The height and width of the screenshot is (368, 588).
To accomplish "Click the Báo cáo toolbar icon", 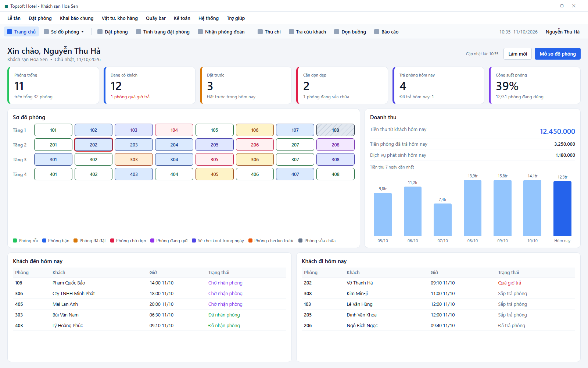I will coord(377,32).
